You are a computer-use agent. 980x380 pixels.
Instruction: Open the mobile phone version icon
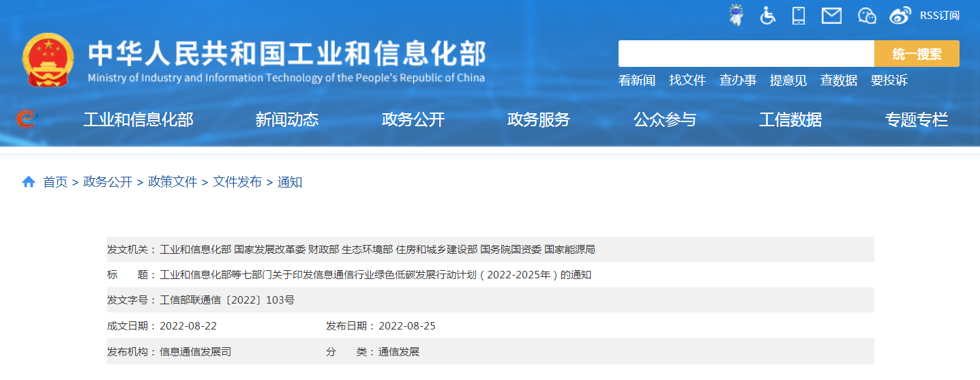(x=799, y=15)
